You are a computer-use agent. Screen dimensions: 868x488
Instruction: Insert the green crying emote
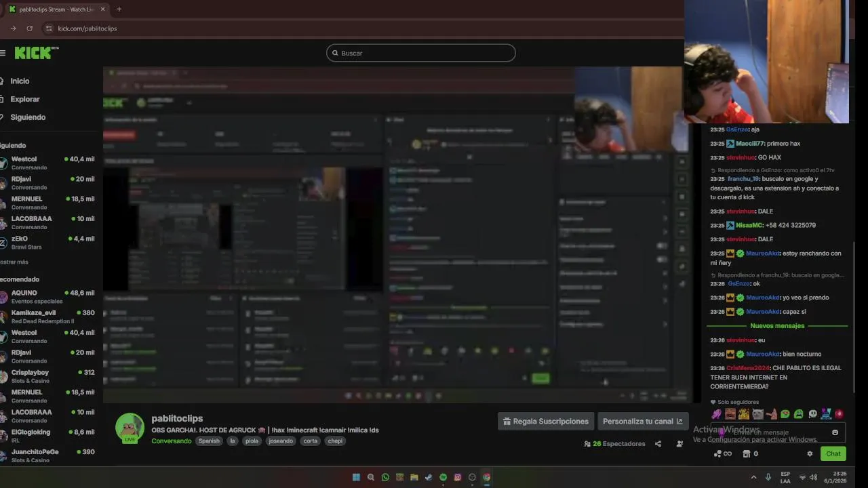click(x=798, y=414)
